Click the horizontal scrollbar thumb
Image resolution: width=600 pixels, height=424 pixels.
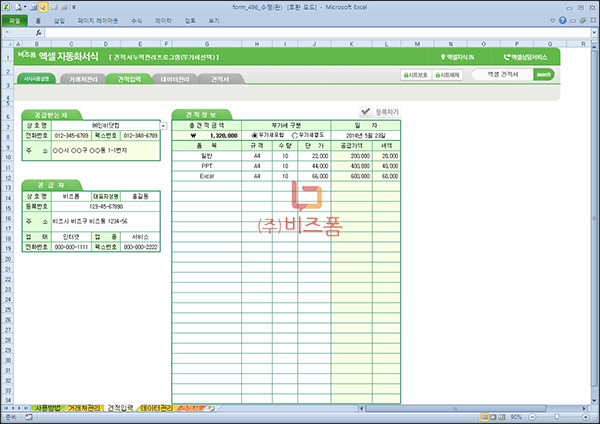point(455,408)
